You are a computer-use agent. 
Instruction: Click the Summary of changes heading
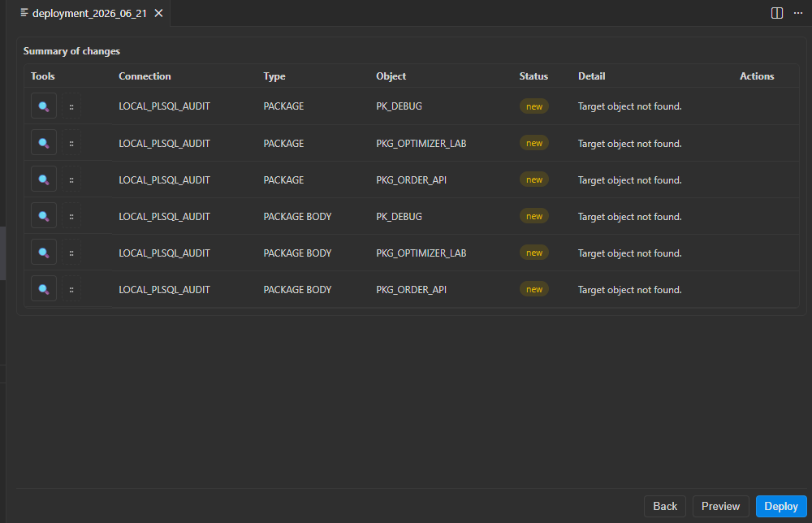tap(71, 50)
